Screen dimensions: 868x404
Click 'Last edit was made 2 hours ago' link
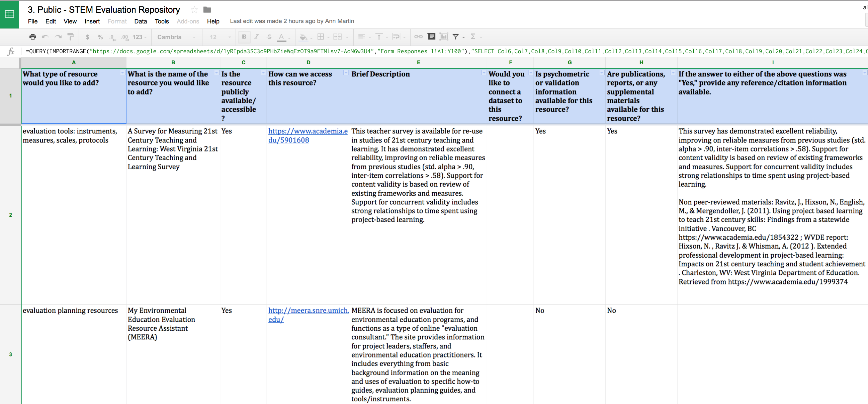click(292, 21)
